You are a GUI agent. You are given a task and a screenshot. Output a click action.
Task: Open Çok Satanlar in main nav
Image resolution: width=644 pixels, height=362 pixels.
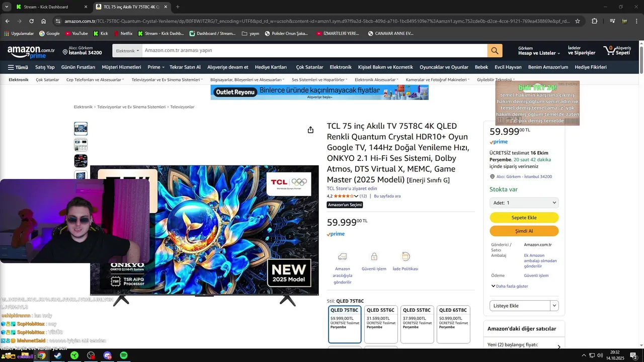(x=309, y=67)
